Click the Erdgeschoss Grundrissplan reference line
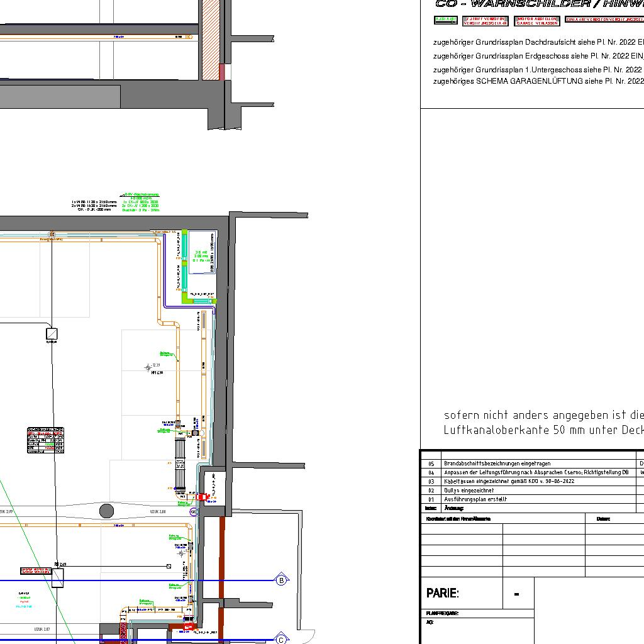644x644 pixels. click(x=538, y=56)
